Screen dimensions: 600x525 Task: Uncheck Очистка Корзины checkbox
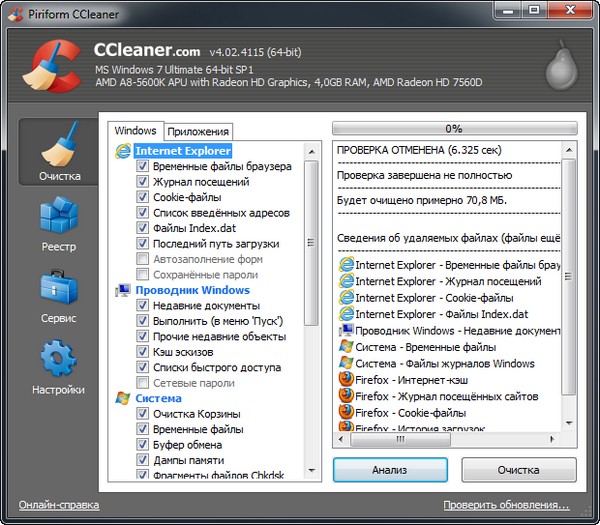click(142, 414)
